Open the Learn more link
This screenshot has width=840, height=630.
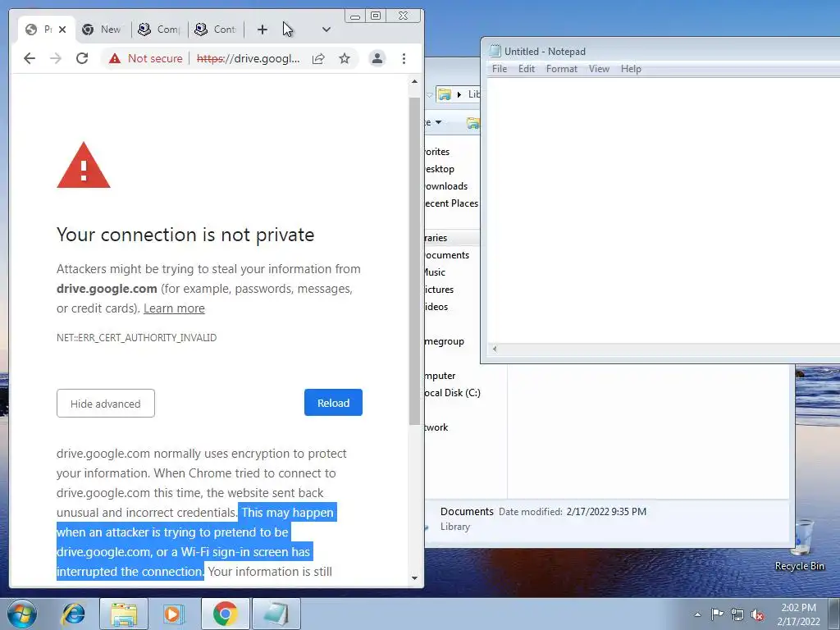coord(174,308)
